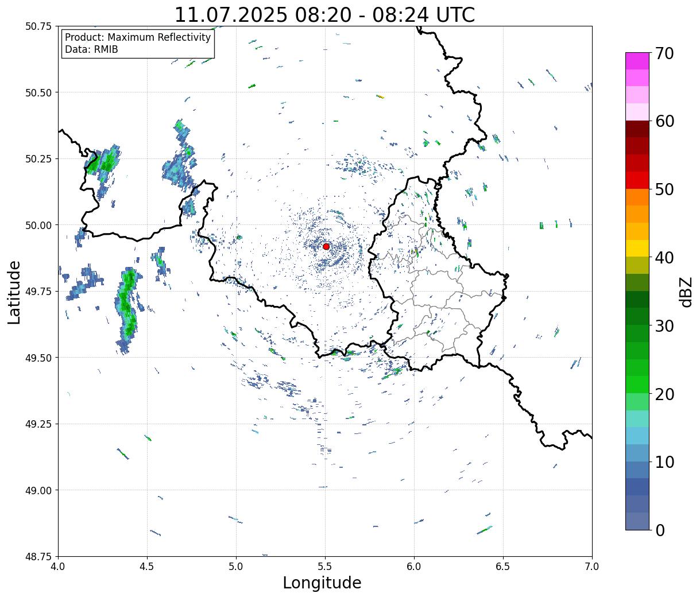Viewport: 700px width, 597px height.
Task: Click the longitude tick label 7.0
Action: [592, 567]
